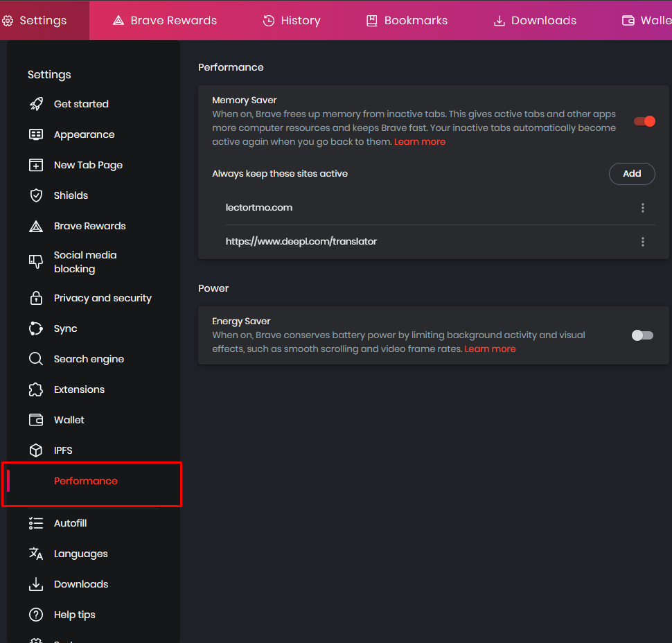
Task: Click the Social media blocking icon
Action: coord(36,262)
